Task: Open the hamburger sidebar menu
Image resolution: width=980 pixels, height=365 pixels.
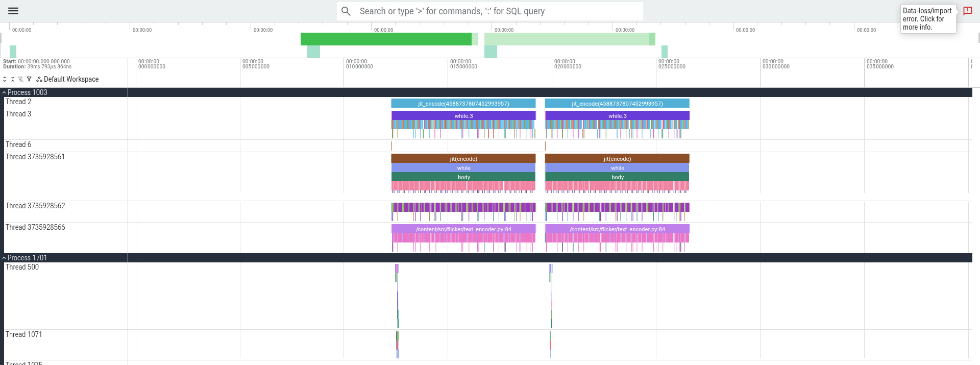Action: pyautogui.click(x=13, y=11)
